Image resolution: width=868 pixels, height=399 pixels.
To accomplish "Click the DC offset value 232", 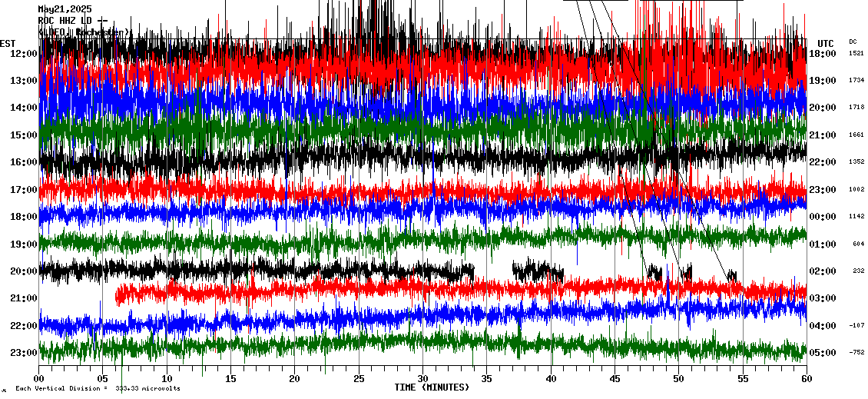I will click(858, 271).
